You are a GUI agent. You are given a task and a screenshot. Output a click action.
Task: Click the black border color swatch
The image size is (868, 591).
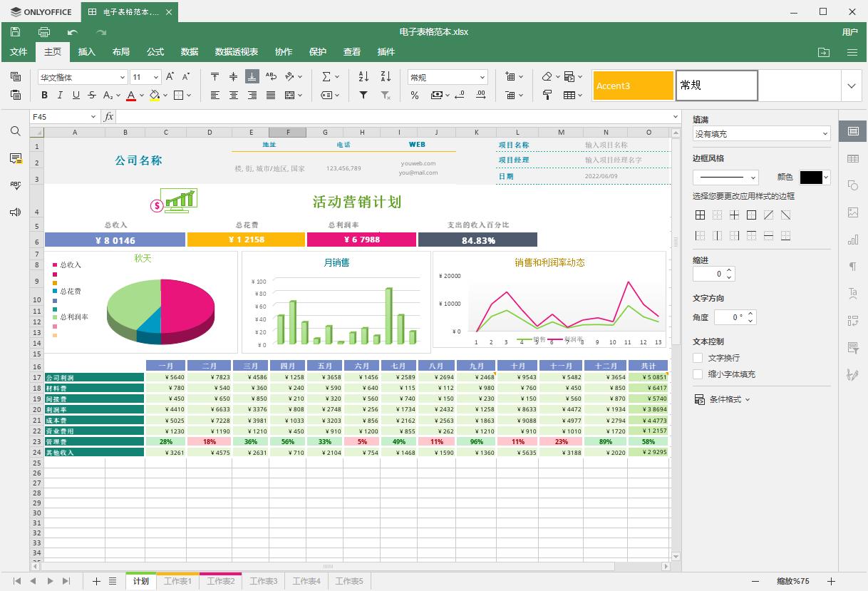click(x=811, y=178)
